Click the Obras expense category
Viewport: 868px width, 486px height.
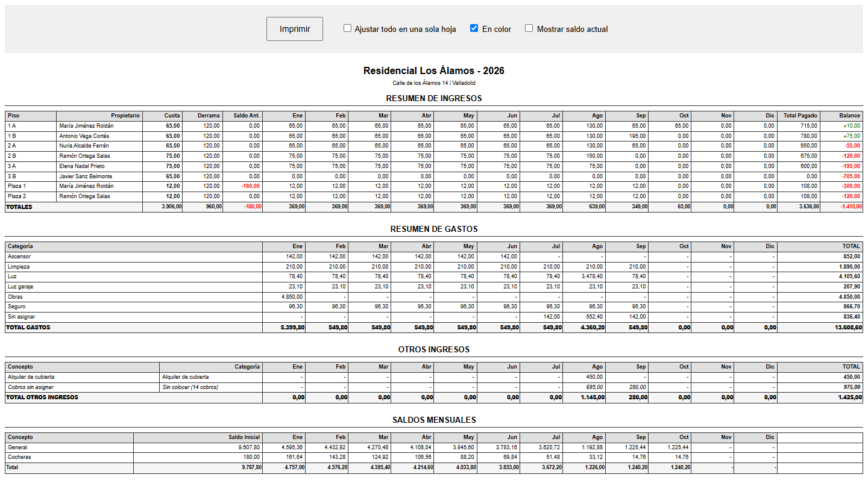click(15, 297)
